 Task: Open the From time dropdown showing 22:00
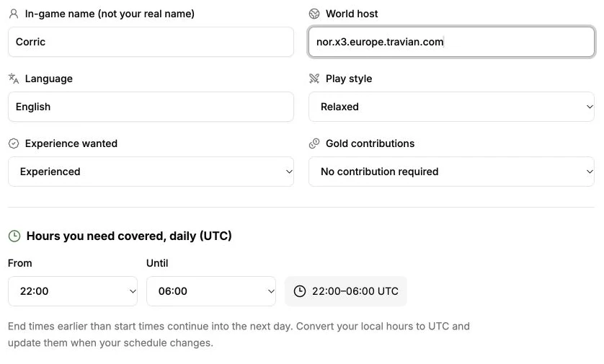click(73, 291)
